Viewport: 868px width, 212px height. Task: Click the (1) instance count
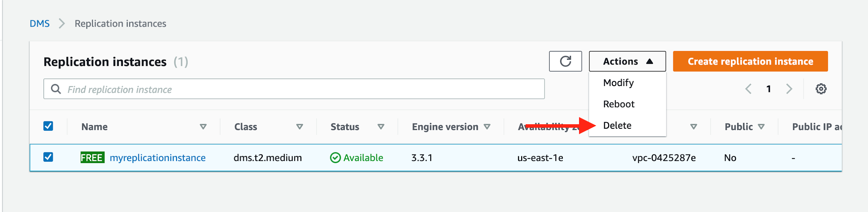click(x=181, y=62)
